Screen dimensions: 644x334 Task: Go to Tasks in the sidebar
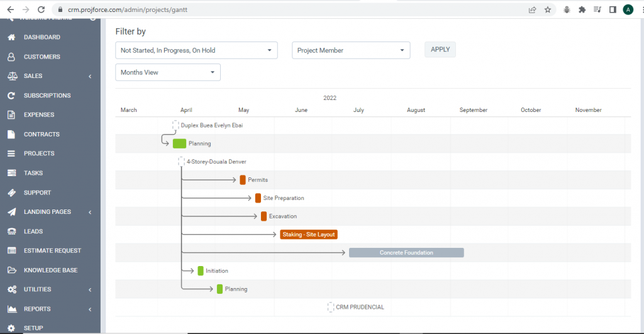33,173
